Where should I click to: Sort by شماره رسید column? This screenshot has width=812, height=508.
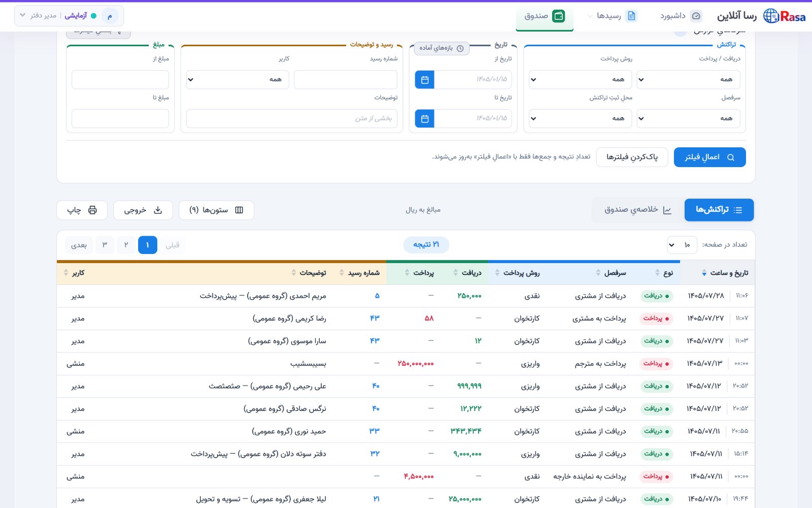point(359,273)
